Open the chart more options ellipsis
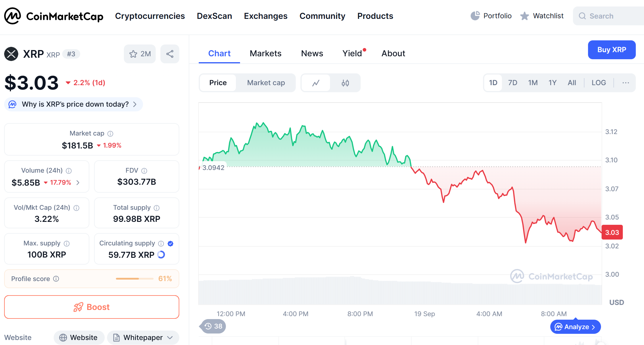The height and width of the screenshot is (345, 644). pos(625,83)
